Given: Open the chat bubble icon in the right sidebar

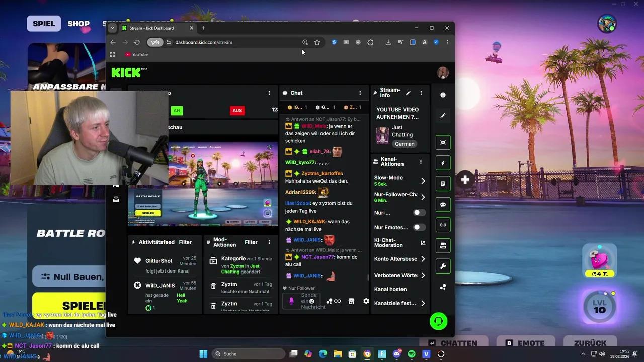Looking at the screenshot, I should tap(443, 205).
